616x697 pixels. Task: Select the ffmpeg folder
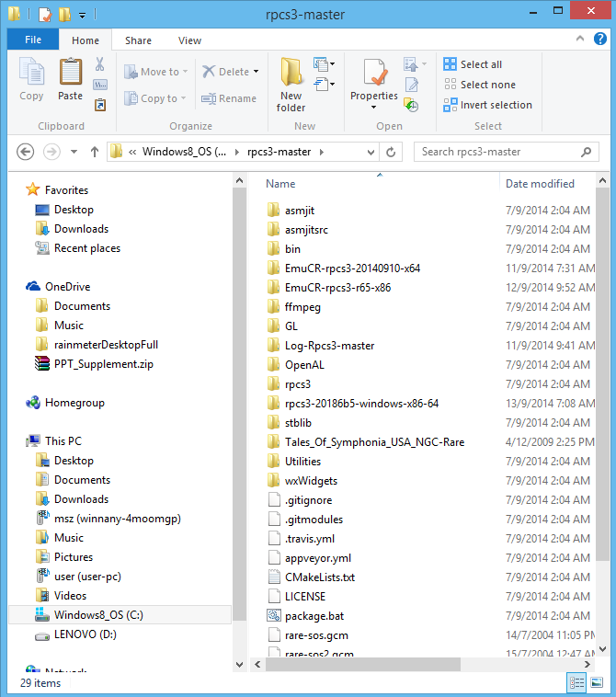302,307
